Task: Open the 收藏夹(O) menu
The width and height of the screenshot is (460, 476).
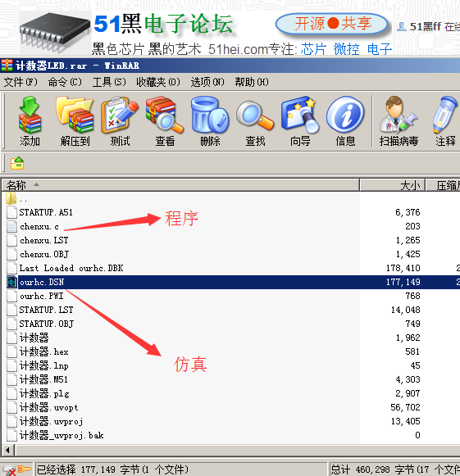Action: [x=158, y=82]
